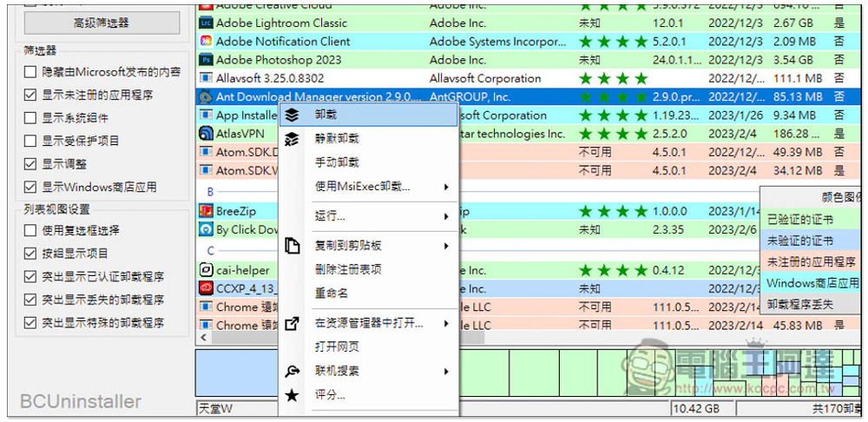Click the Adobe Photoshop 2023 app icon
Screen dimensions: 868x422
tap(206, 60)
